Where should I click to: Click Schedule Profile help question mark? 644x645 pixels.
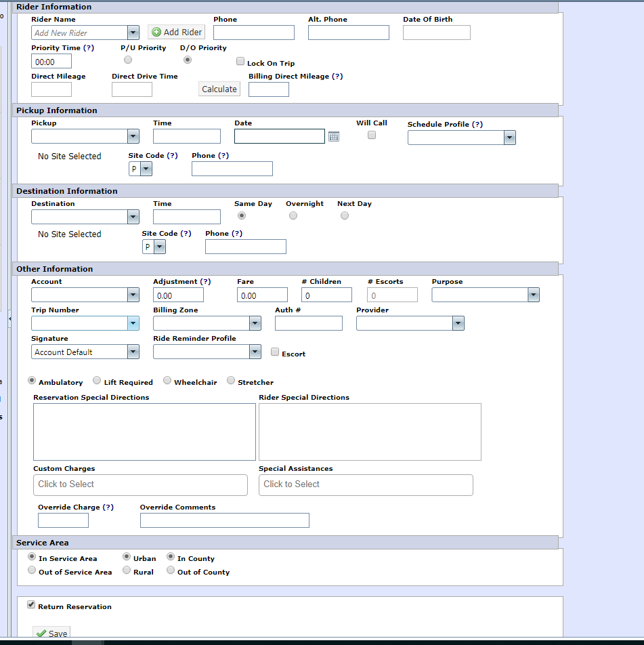point(477,124)
